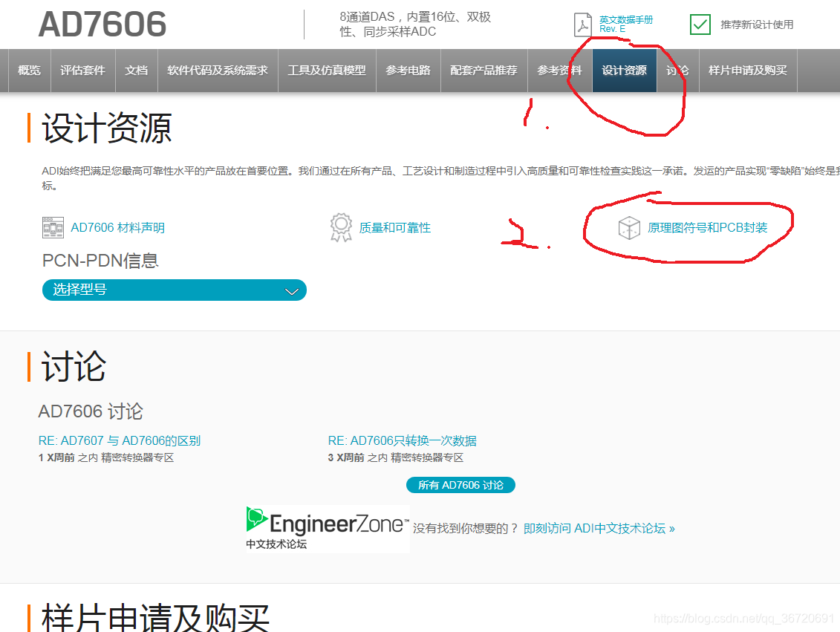Click the 讨论 section heading
Image resolution: width=840 pixels, height=632 pixels.
74,366
